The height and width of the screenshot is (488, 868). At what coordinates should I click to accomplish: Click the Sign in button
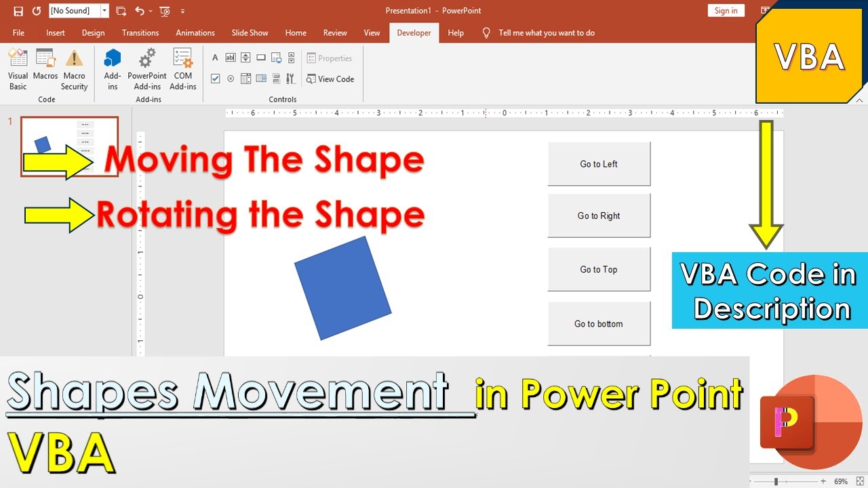(x=726, y=10)
